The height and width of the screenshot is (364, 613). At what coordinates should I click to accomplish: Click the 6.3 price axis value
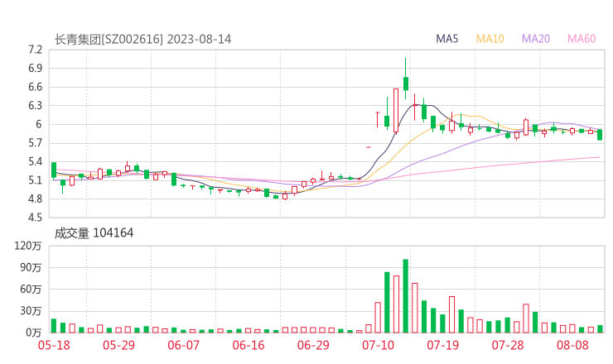[x=35, y=106]
